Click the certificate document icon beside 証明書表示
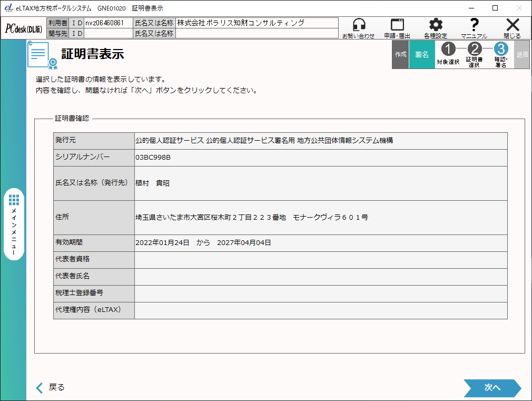This screenshot has height=401, width=532. (42, 55)
